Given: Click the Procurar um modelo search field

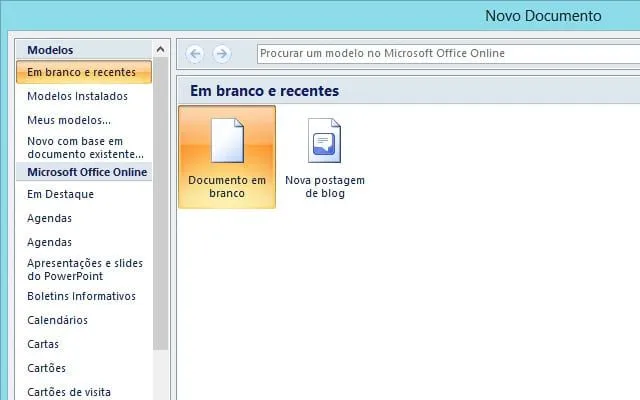Looking at the screenshot, I should [445, 53].
